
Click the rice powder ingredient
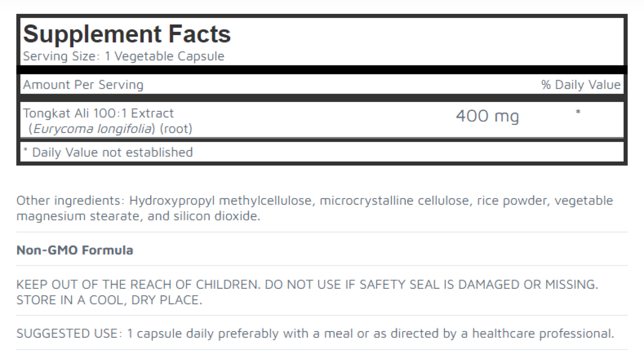click(507, 201)
